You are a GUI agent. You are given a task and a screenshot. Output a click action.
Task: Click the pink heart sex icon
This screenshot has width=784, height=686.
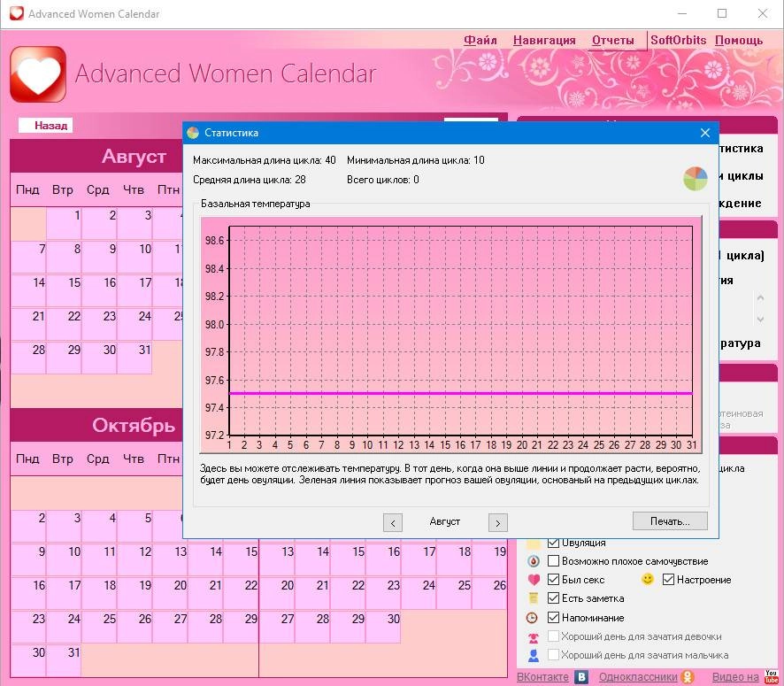tap(534, 580)
